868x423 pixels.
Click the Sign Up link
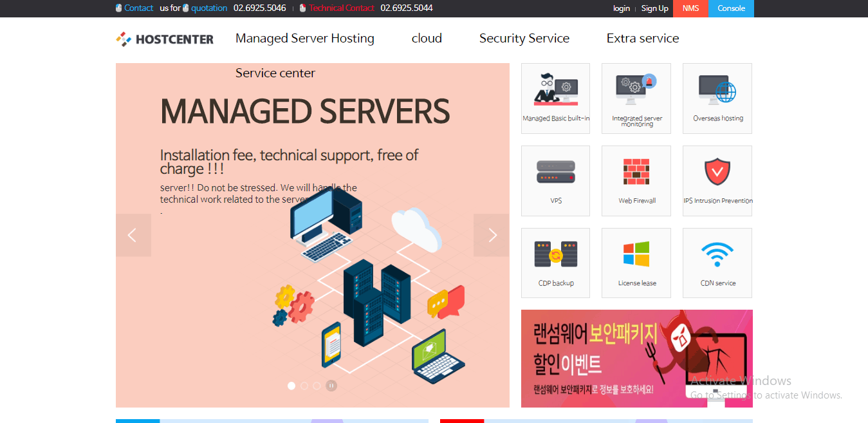point(655,8)
